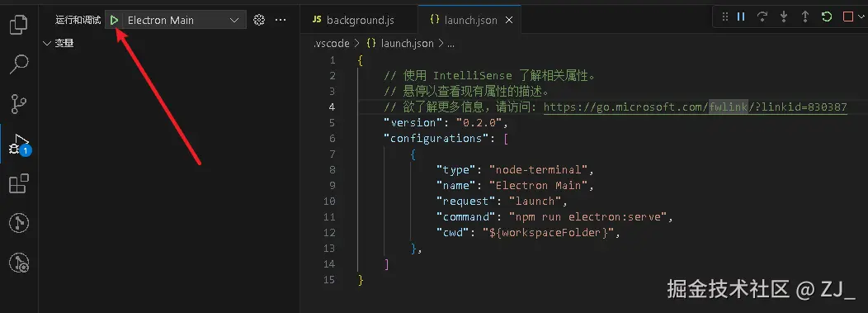Open the Explorer view in activity bar

click(x=19, y=25)
